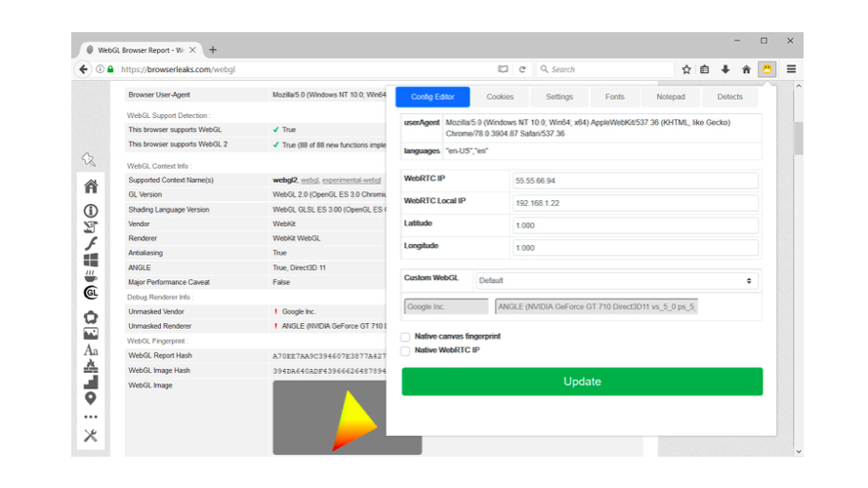
Task: Click the scrollbar down arrow
Action: point(799,452)
